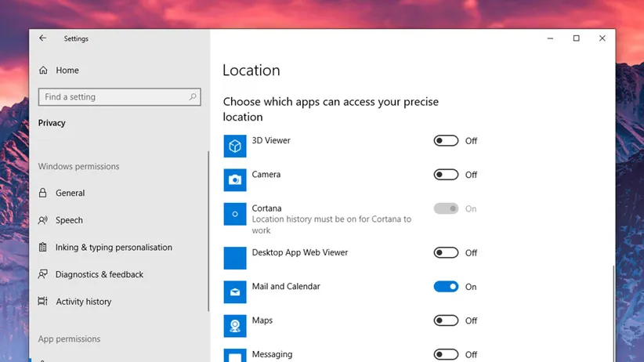The width and height of the screenshot is (644, 362).
Task: Switch on Messaging location toggle
Action: coord(446,354)
